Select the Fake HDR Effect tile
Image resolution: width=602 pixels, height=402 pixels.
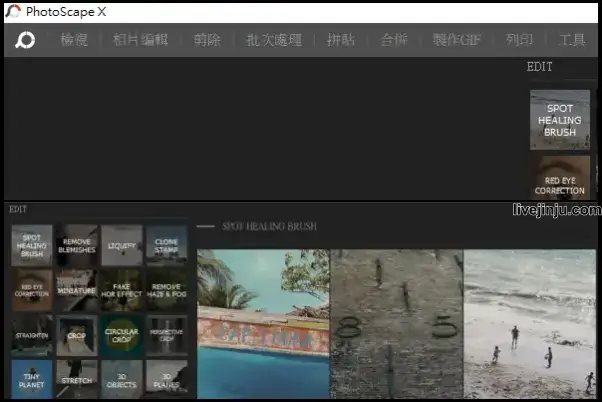[122, 290]
